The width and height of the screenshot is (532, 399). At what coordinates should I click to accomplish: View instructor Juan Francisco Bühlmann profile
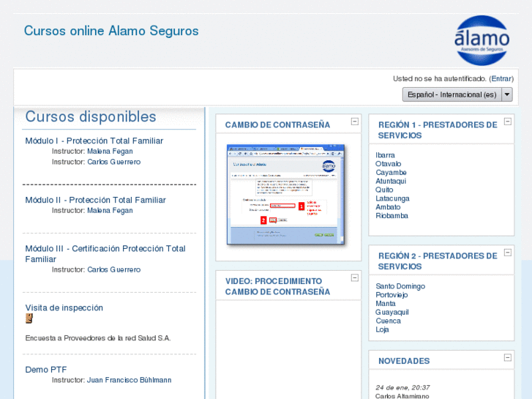coord(130,380)
